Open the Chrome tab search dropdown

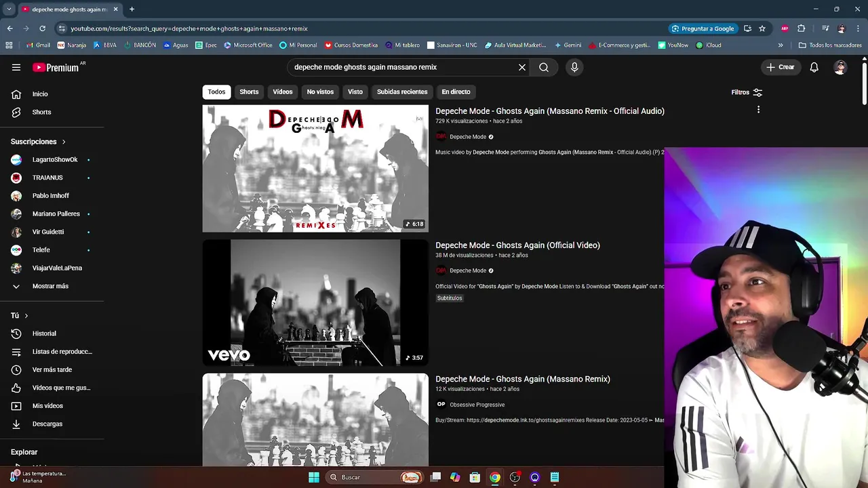[x=9, y=9]
